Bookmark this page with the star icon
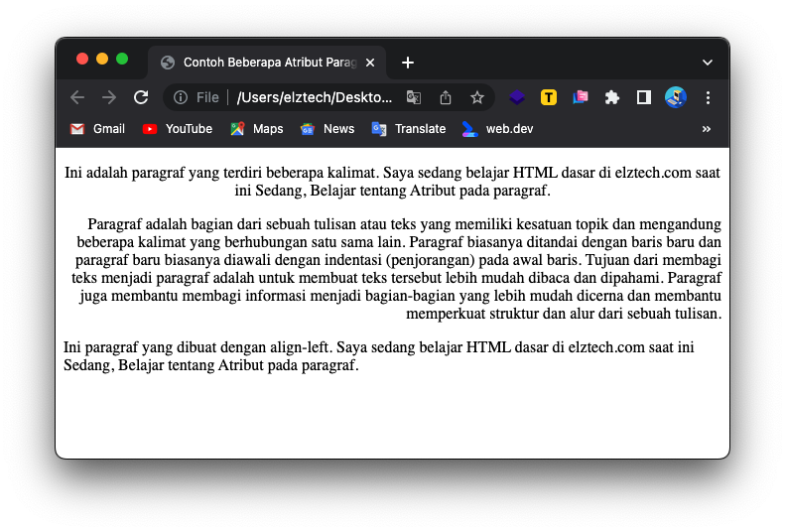 tap(477, 97)
